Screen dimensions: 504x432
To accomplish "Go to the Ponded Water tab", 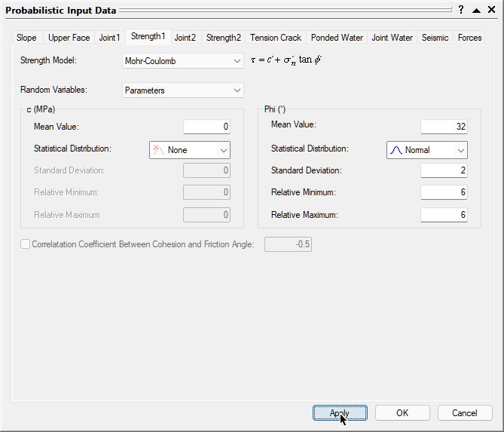I will pyautogui.click(x=338, y=38).
